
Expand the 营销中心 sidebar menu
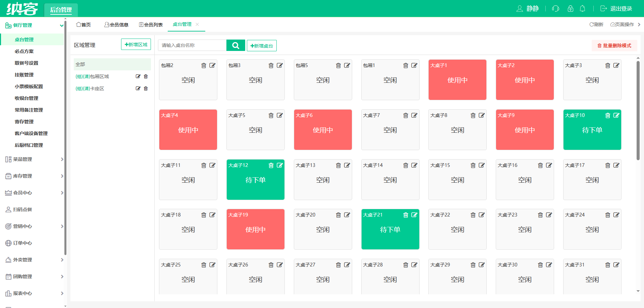[62, 226]
